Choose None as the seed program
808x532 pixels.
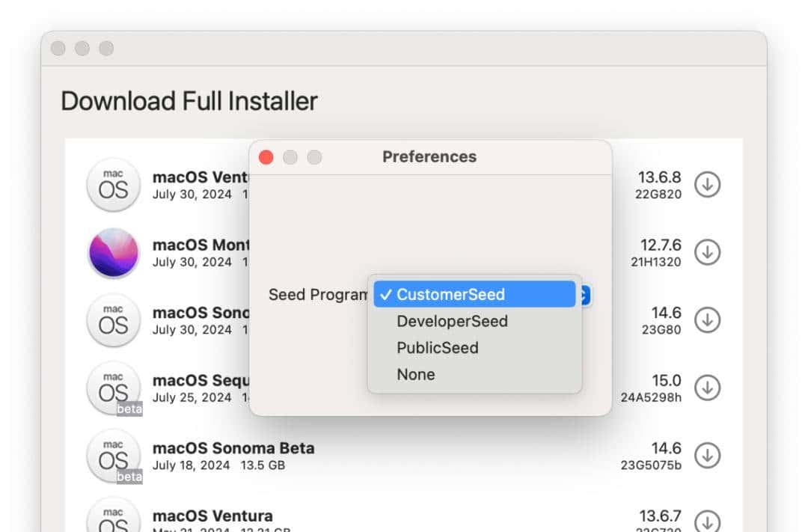[x=415, y=374]
